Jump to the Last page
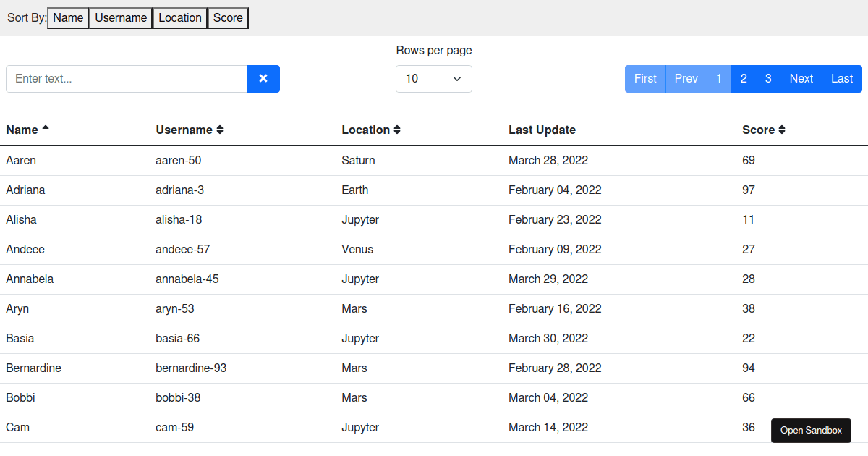Screen dimensions: 868x456 [x=841, y=79]
